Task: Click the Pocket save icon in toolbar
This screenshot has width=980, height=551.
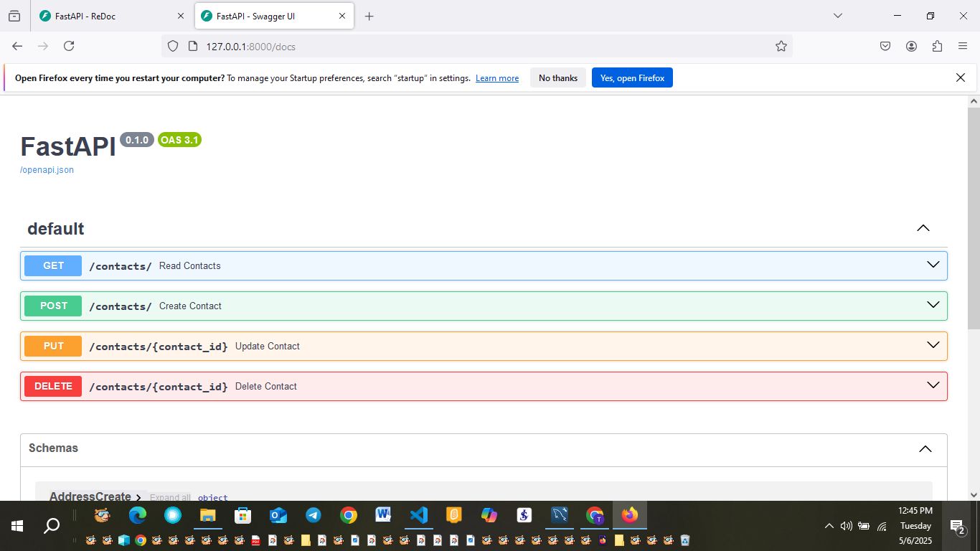Action: point(885,46)
